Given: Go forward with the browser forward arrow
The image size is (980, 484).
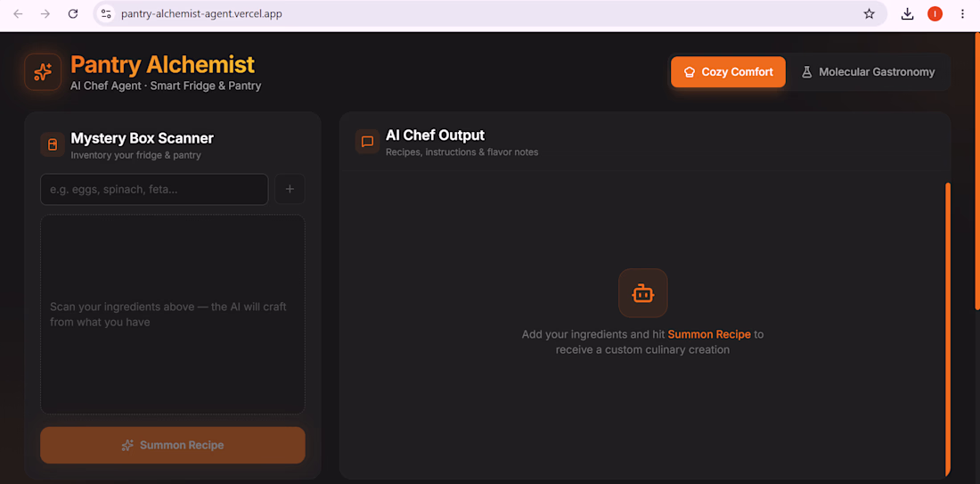Looking at the screenshot, I should [45, 13].
